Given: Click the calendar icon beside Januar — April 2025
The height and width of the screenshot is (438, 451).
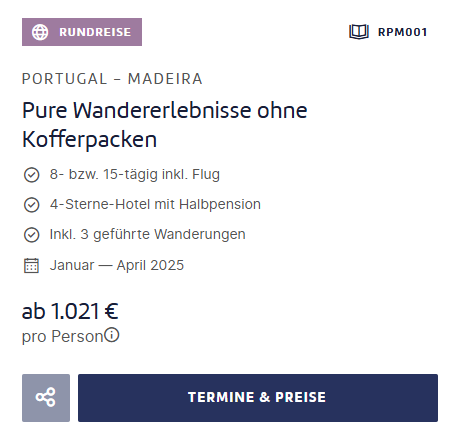Looking at the screenshot, I should [x=31, y=266].
